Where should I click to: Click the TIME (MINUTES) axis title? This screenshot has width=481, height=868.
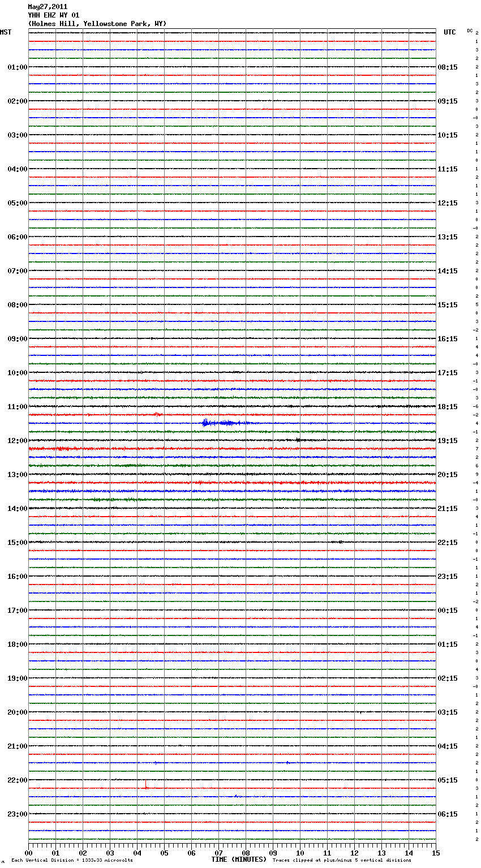coord(239,860)
